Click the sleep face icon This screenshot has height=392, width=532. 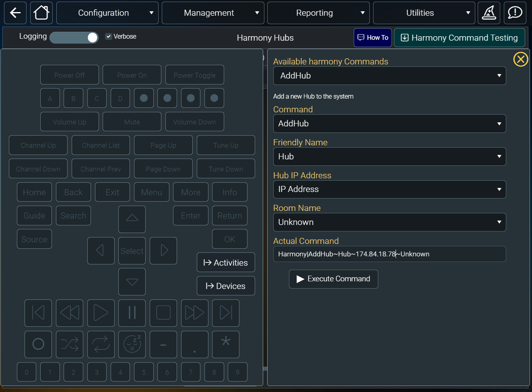click(132, 345)
